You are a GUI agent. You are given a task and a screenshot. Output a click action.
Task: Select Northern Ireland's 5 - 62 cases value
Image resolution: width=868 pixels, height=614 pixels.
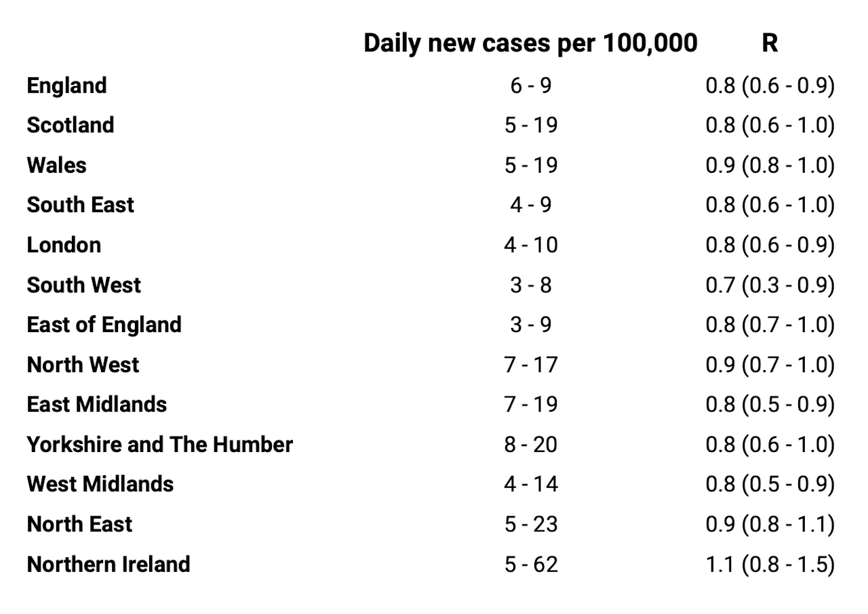coord(531,565)
